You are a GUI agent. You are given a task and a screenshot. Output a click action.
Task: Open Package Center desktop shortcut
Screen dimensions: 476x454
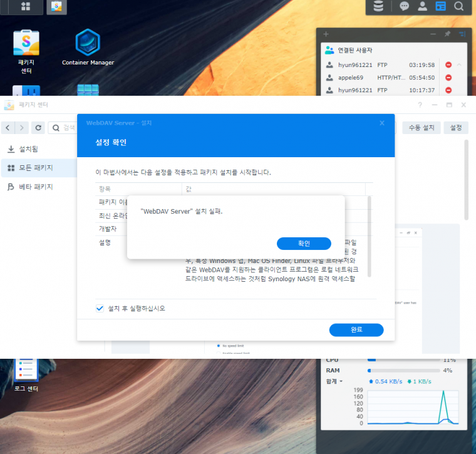point(26,51)
